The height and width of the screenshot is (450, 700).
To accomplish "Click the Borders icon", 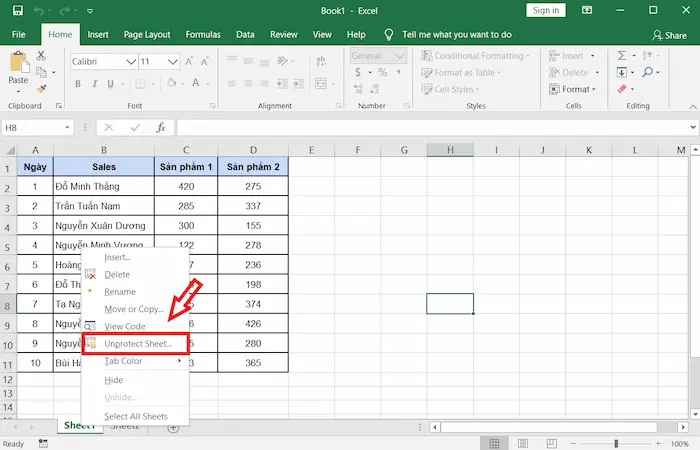I will click(x=141, y=83).
